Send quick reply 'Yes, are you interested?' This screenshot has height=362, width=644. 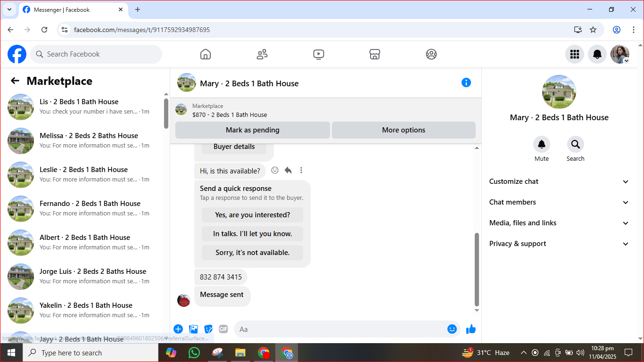253,215
